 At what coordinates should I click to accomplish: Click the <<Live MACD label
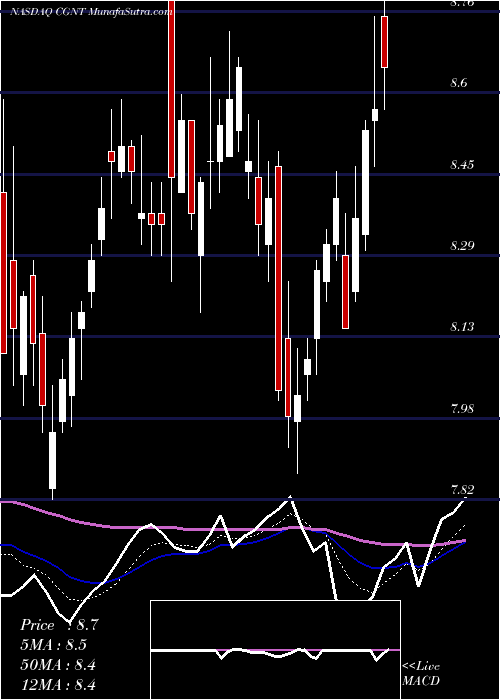421,673
